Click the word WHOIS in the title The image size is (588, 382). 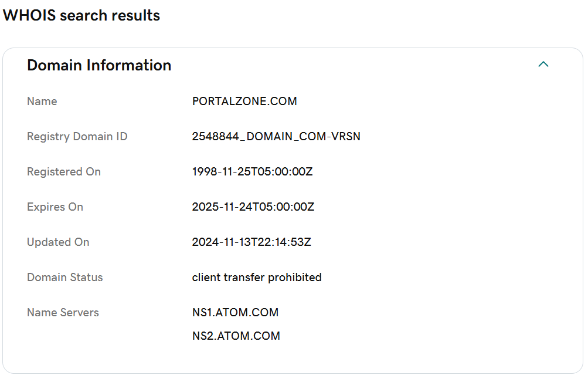point(29,15)
